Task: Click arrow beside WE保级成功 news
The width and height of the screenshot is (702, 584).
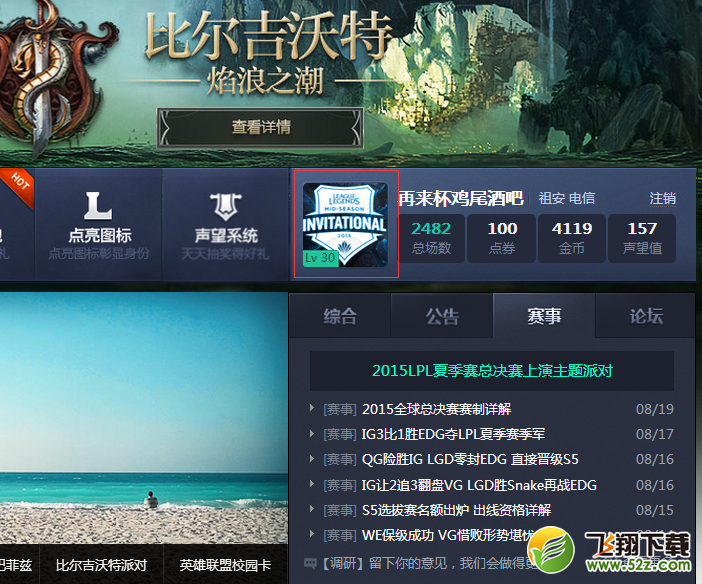Action: [x=312, y=533]
